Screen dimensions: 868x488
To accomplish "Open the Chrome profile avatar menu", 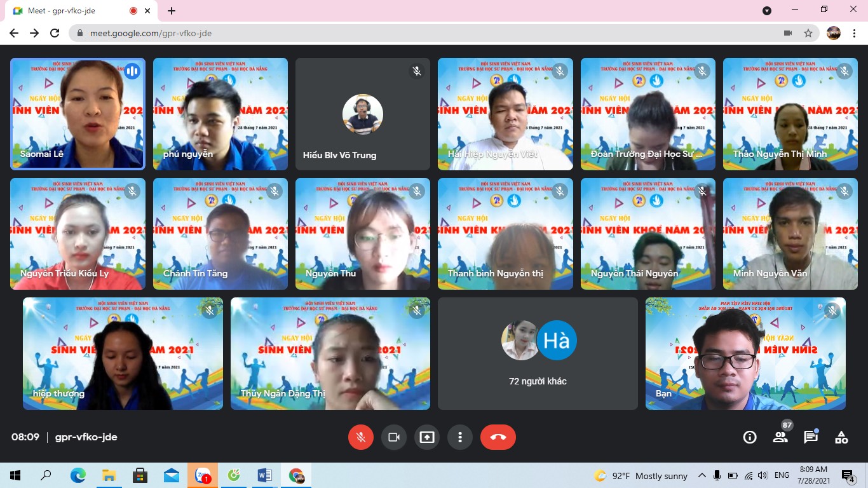I will click(834, 33).
